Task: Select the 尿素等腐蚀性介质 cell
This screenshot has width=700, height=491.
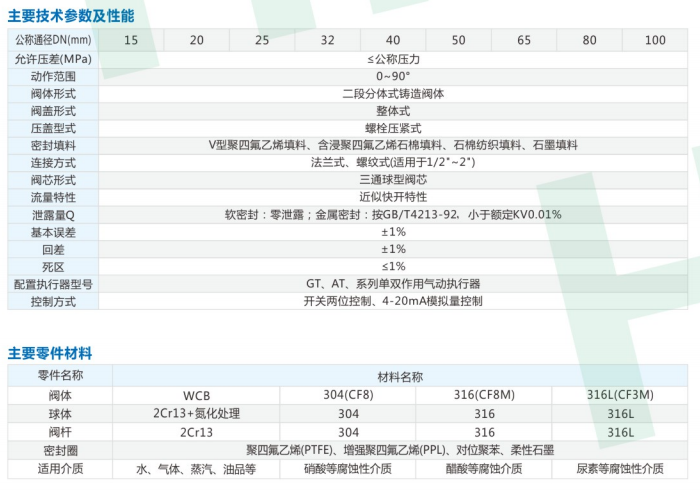Action: click(x=620, y=467)
